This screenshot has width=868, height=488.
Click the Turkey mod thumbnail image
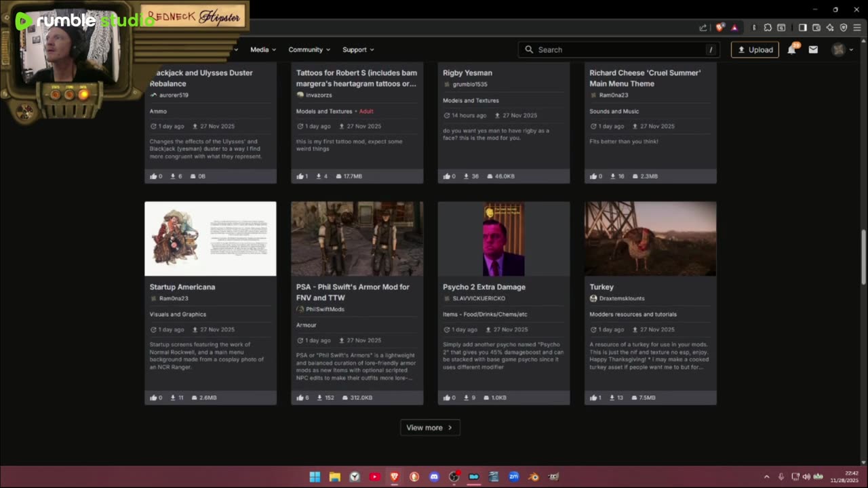pyautogui.click(x=650, y=239)
